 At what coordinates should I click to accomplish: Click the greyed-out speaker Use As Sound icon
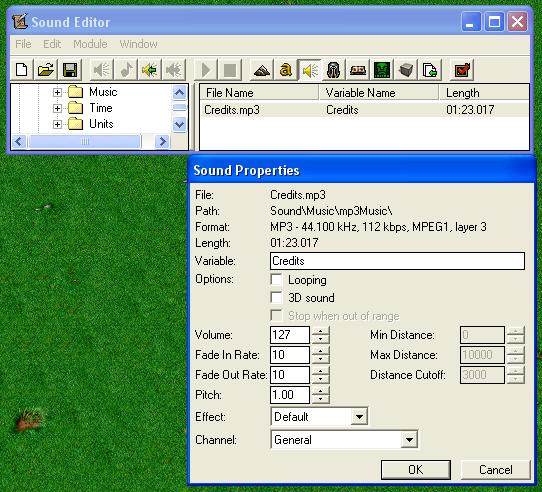(102, 70)
